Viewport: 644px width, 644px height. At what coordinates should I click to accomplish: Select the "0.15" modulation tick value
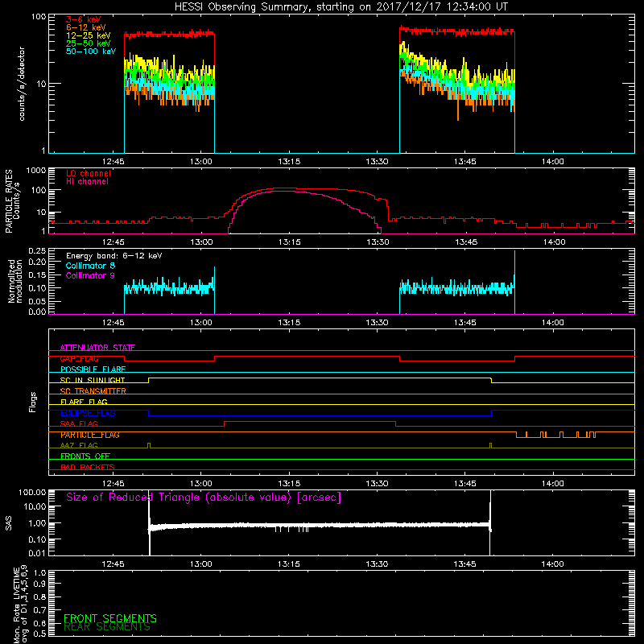37,275
